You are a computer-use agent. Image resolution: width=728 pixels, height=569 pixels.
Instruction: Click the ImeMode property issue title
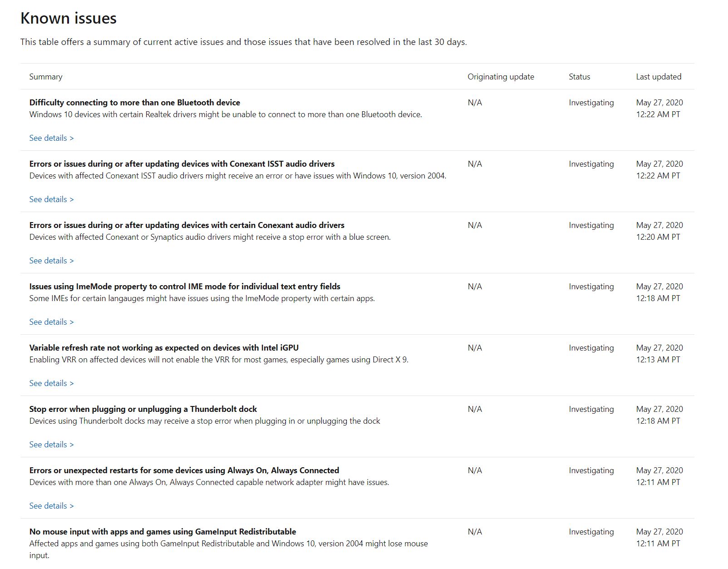click(185, 287)
